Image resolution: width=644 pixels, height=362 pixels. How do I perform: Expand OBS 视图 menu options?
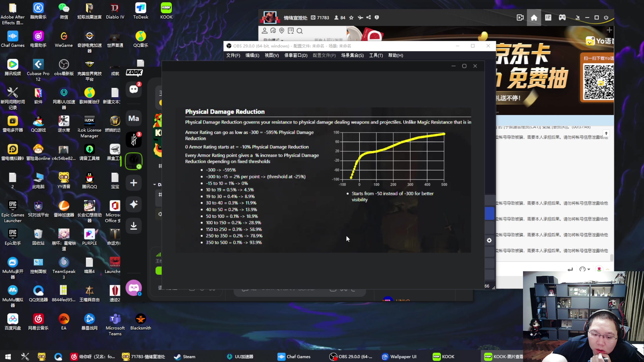(271, 55)
